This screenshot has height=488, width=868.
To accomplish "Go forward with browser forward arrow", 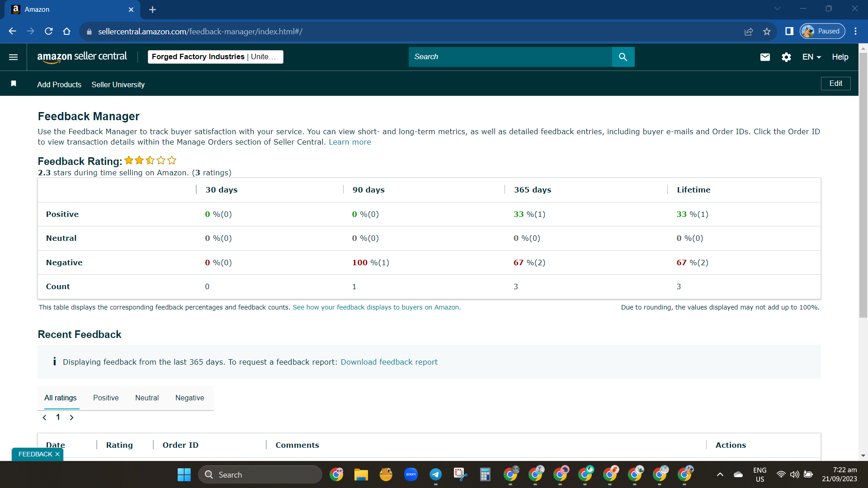I will pos(30,31).
